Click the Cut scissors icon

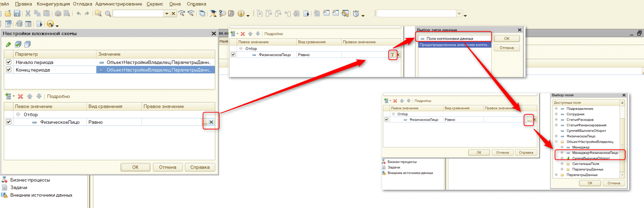click(x=28, y=13)
